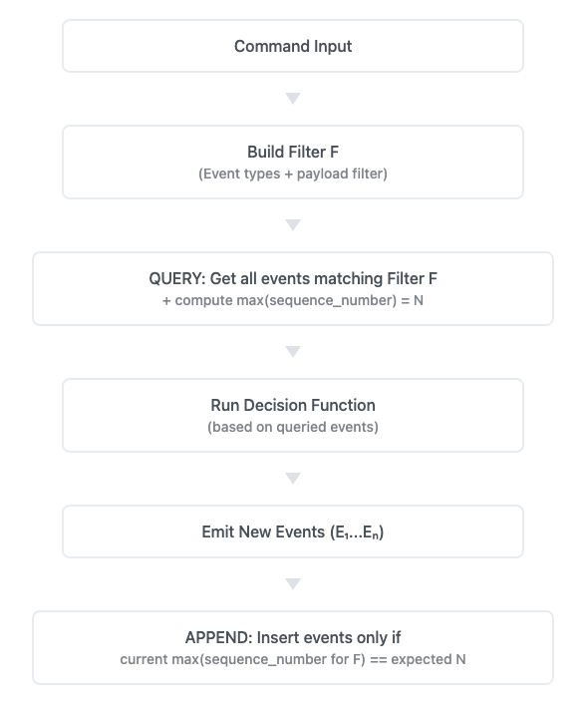Select the Emit New Events box
Screen dimensions: 588x707
[x=293, y=531]
